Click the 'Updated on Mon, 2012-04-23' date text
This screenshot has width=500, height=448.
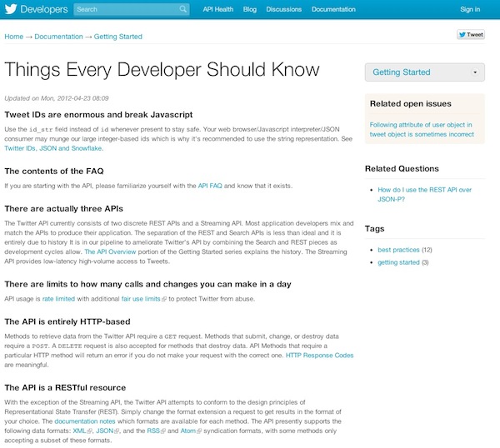pyautogui.click(x=57, y=98)
